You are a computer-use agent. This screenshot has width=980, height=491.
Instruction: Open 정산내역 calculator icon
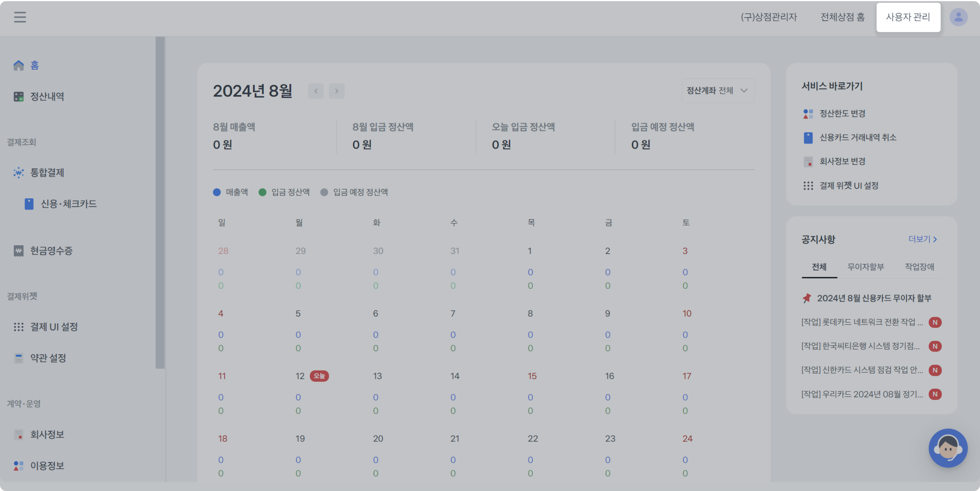[x=19, y=97]
